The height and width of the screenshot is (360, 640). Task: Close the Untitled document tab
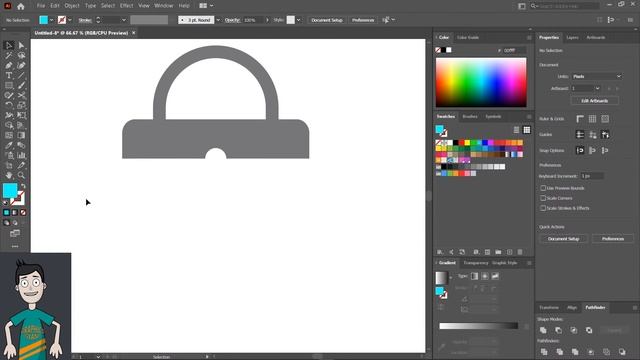click(x=133, y=33)
